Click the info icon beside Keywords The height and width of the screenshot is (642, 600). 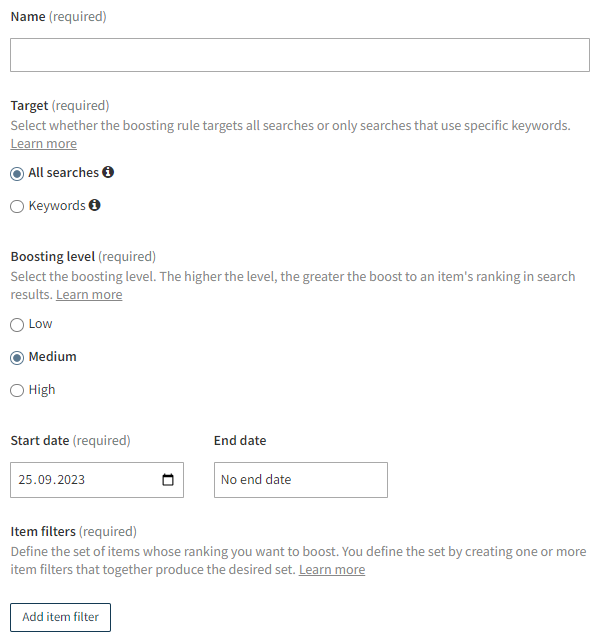pos(95,205)
